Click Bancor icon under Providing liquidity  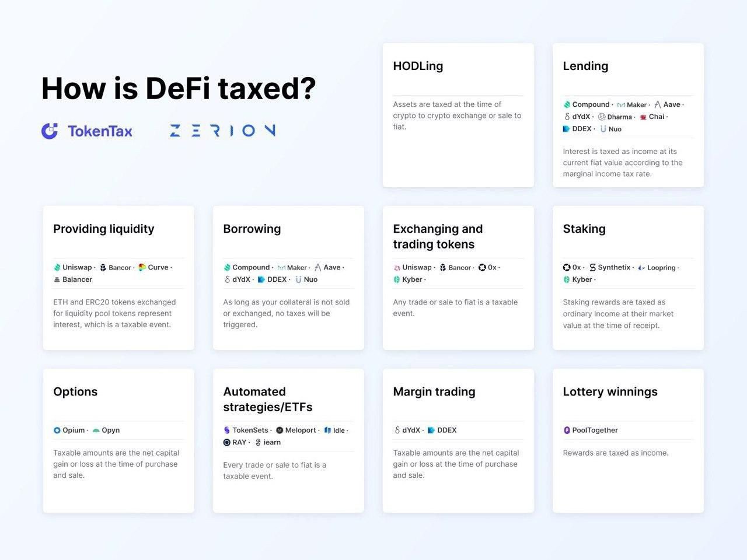(x=103, y=267)
